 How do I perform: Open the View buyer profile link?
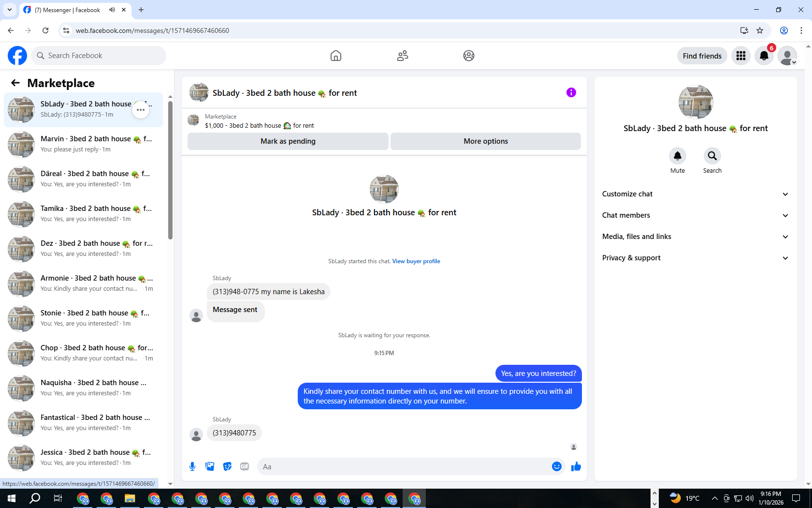[416, 261]
